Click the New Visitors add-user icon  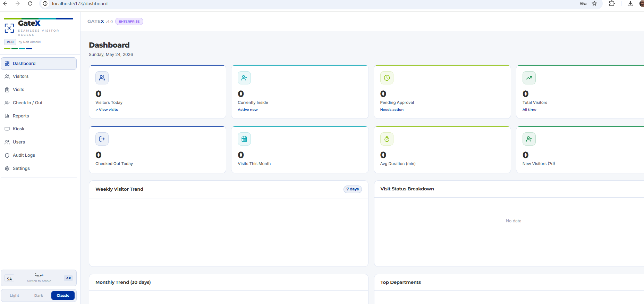529,139
